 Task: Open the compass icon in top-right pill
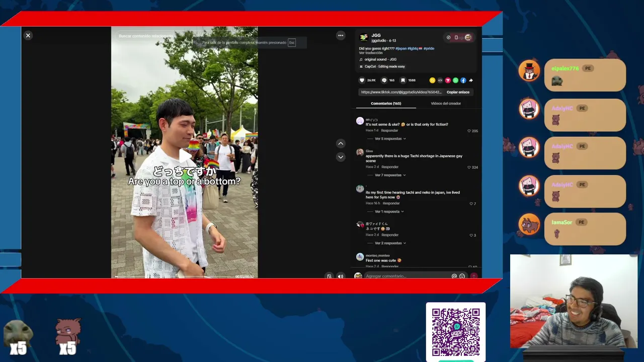click(x=449, y=37)
